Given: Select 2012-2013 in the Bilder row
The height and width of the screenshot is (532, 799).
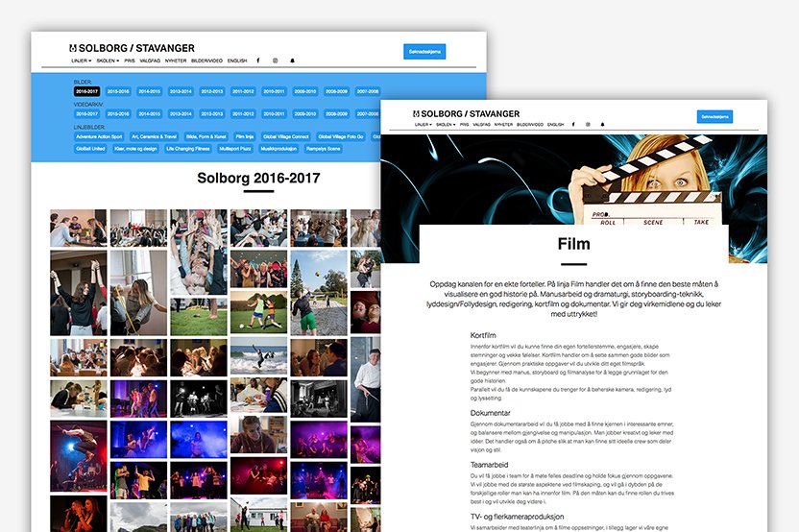Looking at the screenshot, I should [x=212, y=91].
